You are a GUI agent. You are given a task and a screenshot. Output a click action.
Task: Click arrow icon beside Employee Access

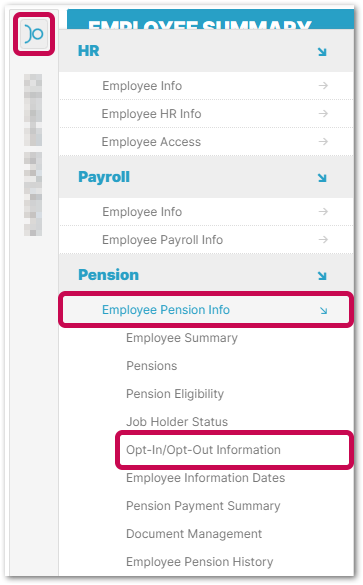323,141
